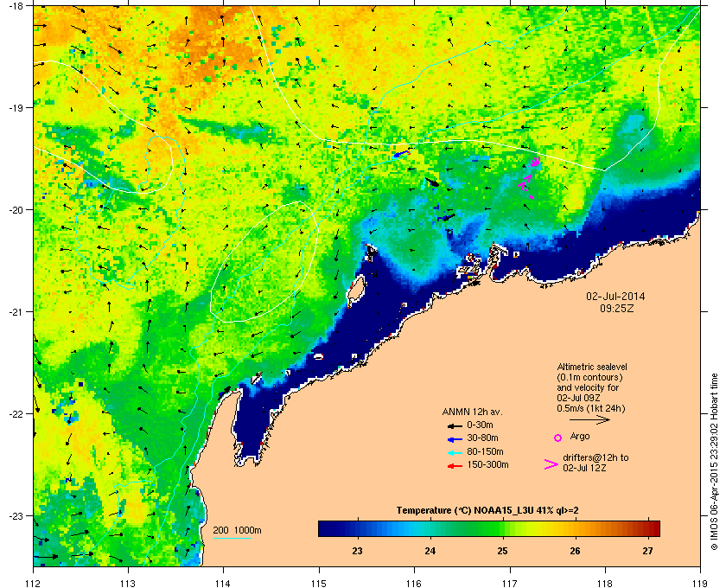Screen dimensions: 726x588
Task: Click the dark red end of temperature colorbar
Action: click(x=653, y=528)
